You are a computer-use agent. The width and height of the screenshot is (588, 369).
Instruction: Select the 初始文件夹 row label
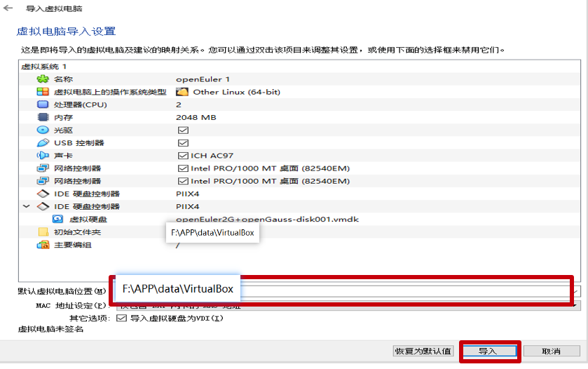(77, 232)
